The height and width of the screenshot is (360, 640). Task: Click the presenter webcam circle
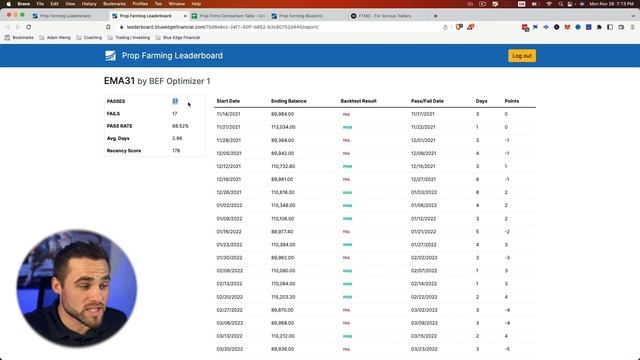(x=76, y=289)
